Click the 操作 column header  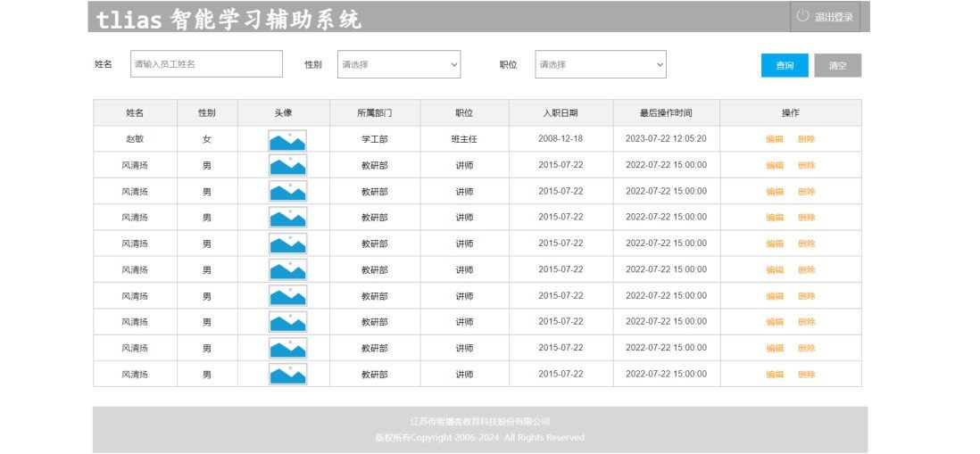pos(791,113)
